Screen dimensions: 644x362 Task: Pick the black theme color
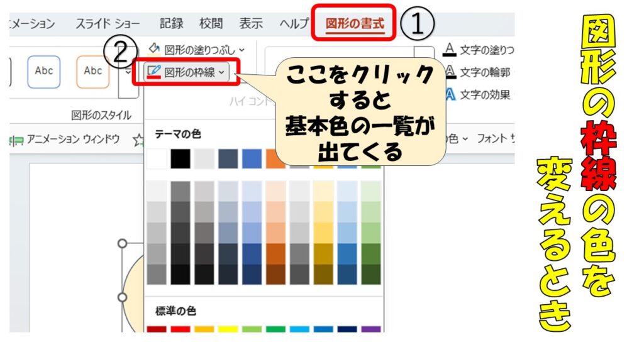(x=180, y=159)
